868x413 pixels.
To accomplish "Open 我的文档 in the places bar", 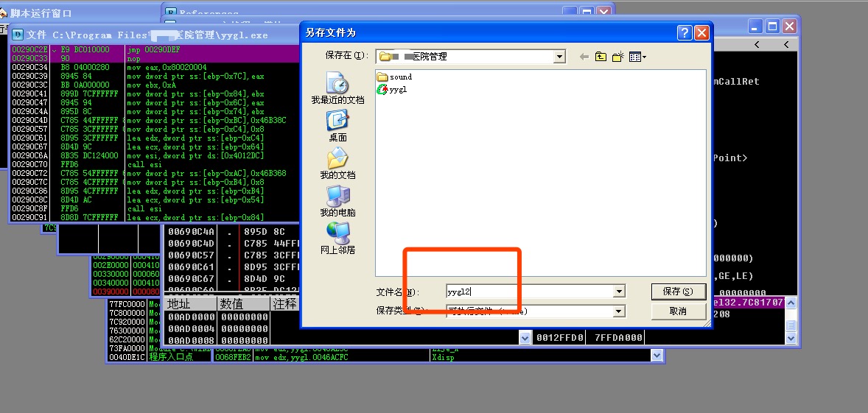I will pos(337,163).
